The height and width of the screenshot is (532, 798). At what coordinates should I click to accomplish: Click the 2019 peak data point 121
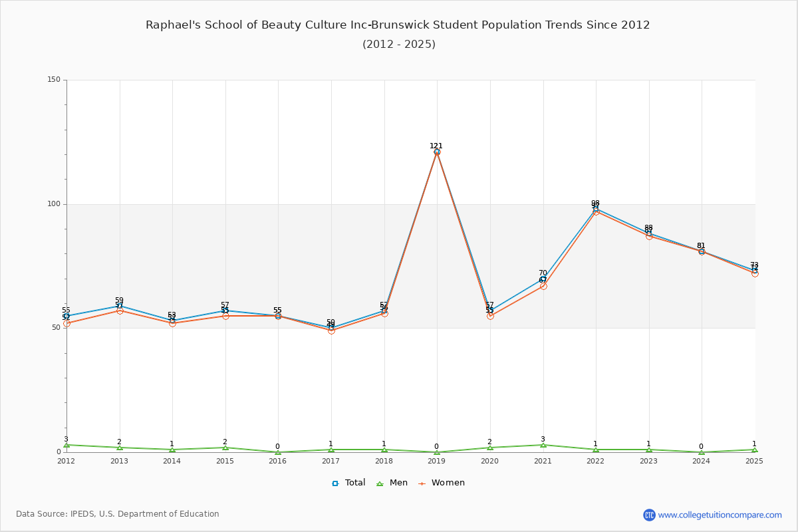coord(437,152)
